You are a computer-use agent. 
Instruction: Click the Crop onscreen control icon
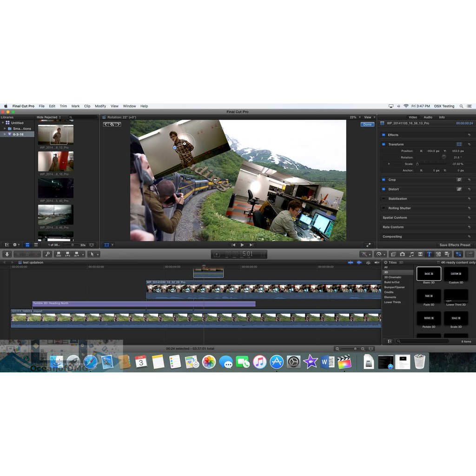pyautogui.click(x=459, y=180)
